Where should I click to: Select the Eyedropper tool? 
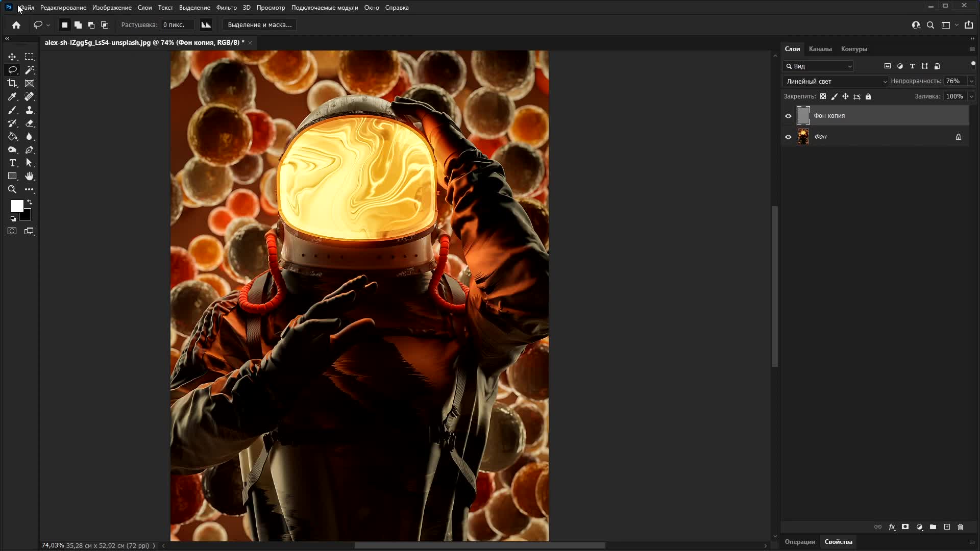pos(12,96)
